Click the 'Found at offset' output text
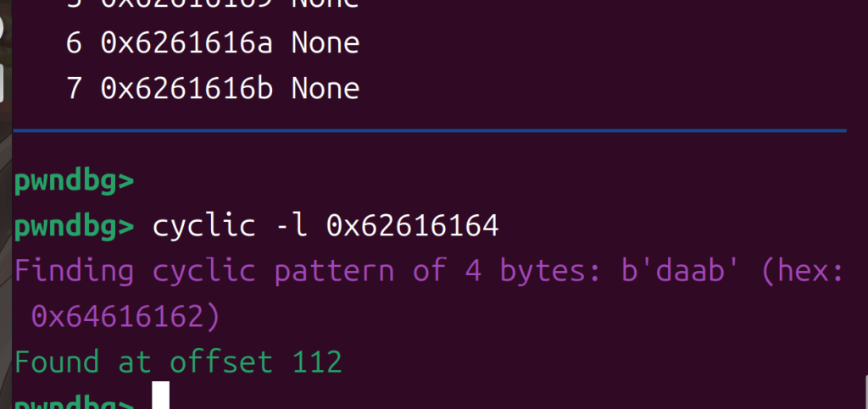The height and width of the screenshot is (409, 868). point(142,362)
